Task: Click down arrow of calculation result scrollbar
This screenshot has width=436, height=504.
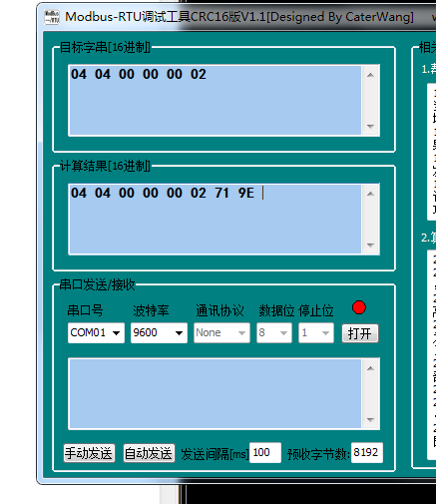Action: 370,246
